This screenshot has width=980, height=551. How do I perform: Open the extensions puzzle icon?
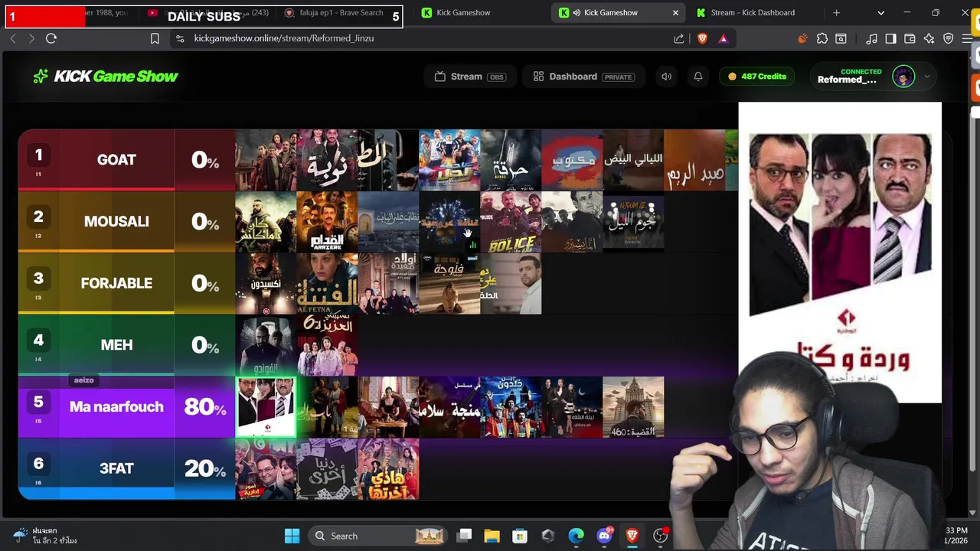[x=822, y=38]
